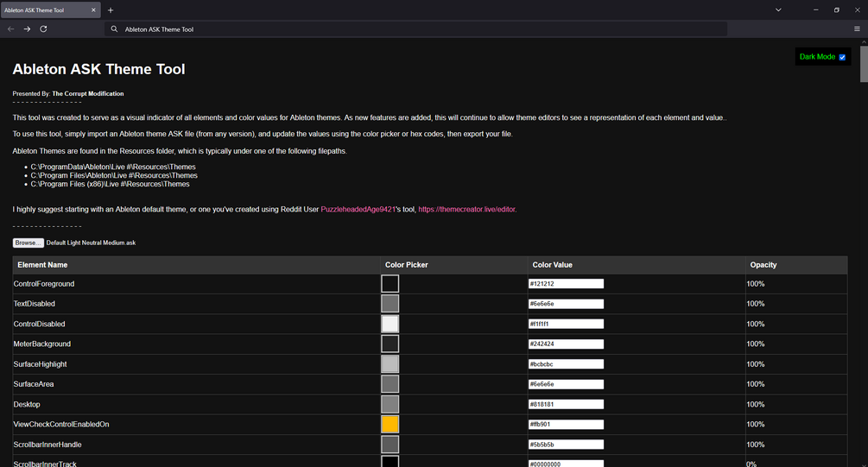Open the browser hamburger menu
Image resolution: width=868 pixels, height=467 pixels.
tap(857, 28)
